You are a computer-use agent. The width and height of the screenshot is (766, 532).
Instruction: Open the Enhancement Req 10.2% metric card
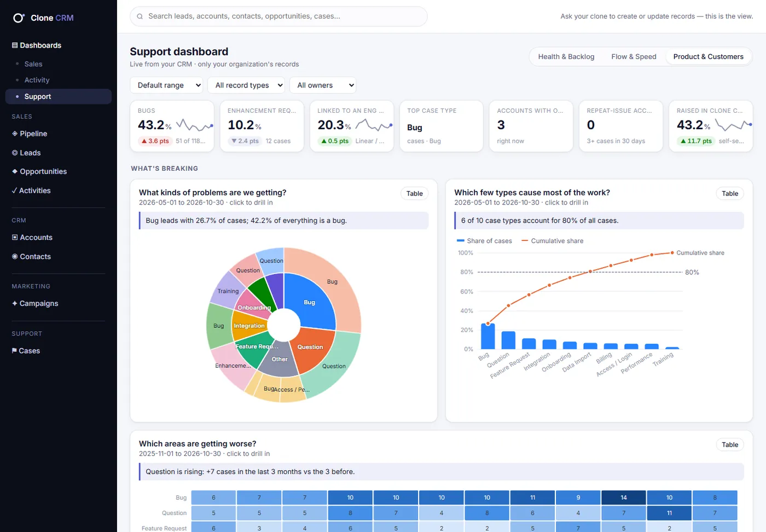[x=262, y=126]
